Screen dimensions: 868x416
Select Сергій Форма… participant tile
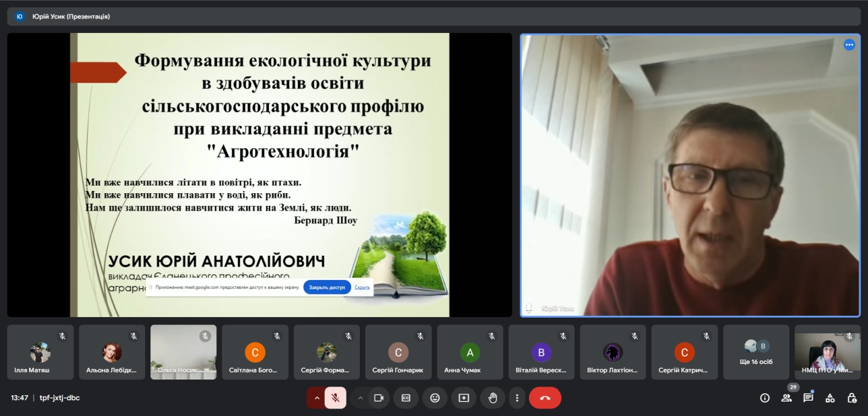pyautogui.click(x=327, y=352)
